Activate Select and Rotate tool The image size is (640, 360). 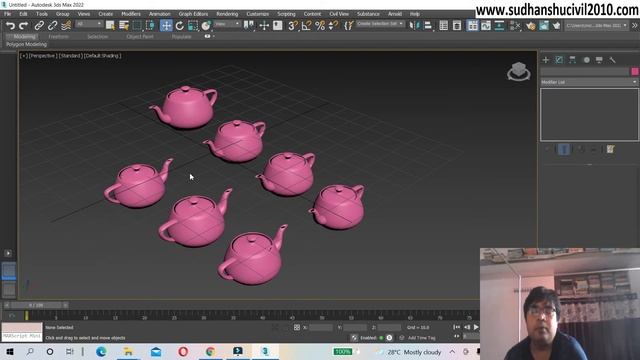point(180,26)
